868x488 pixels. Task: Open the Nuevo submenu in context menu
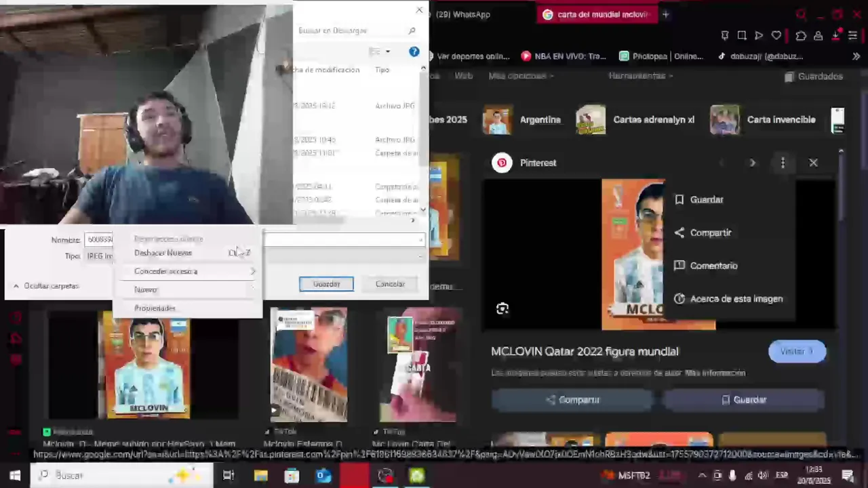tap(187, 289)
